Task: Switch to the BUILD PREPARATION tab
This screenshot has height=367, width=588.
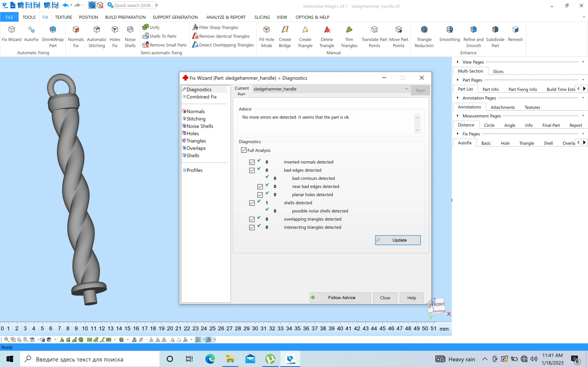Action: point(125,17)
